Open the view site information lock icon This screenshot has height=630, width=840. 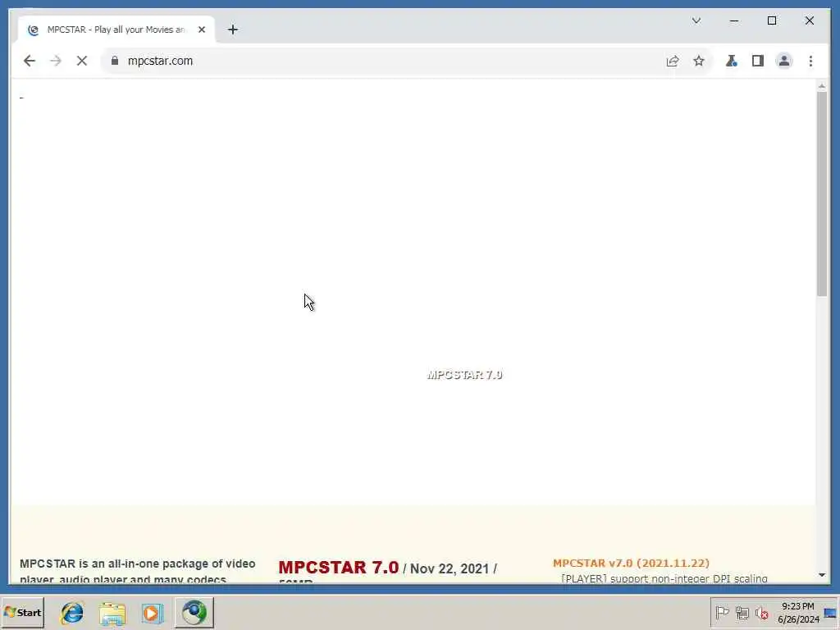tap(115, 61)
